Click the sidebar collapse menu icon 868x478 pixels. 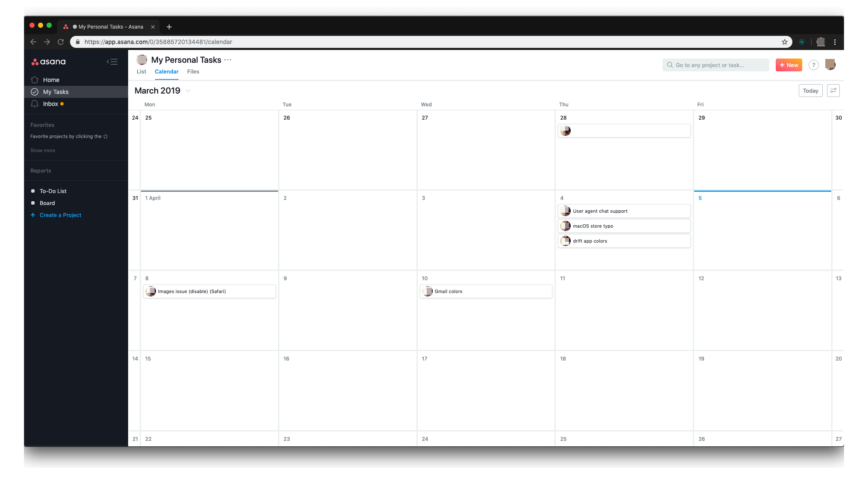[x=113, y=62]
